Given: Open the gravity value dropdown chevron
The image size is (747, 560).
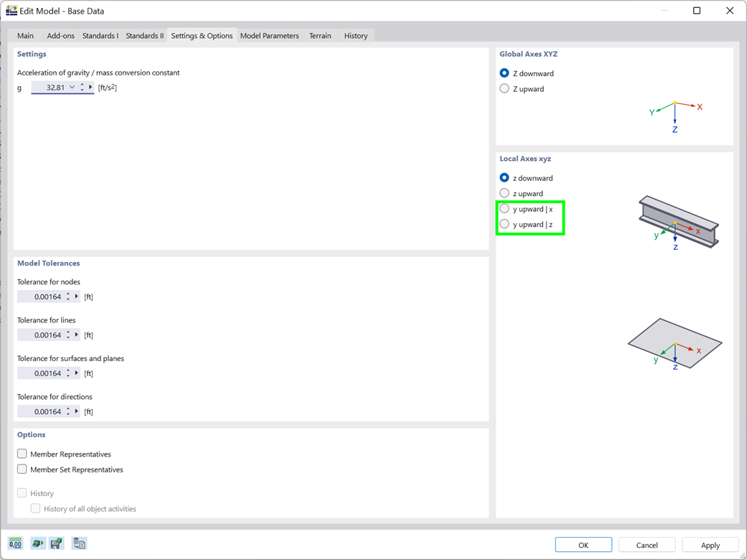Looking at the screenshot, I should point(72,87).
